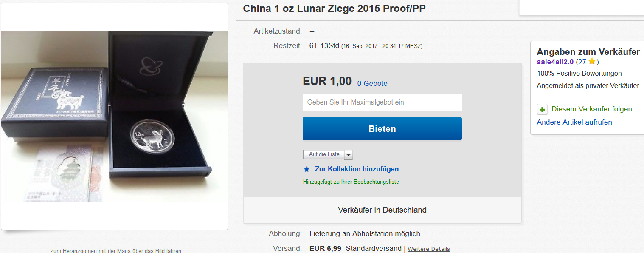644x253 pixels.
Task: Click the yellow feedback star next to 27
Action: 592,62
